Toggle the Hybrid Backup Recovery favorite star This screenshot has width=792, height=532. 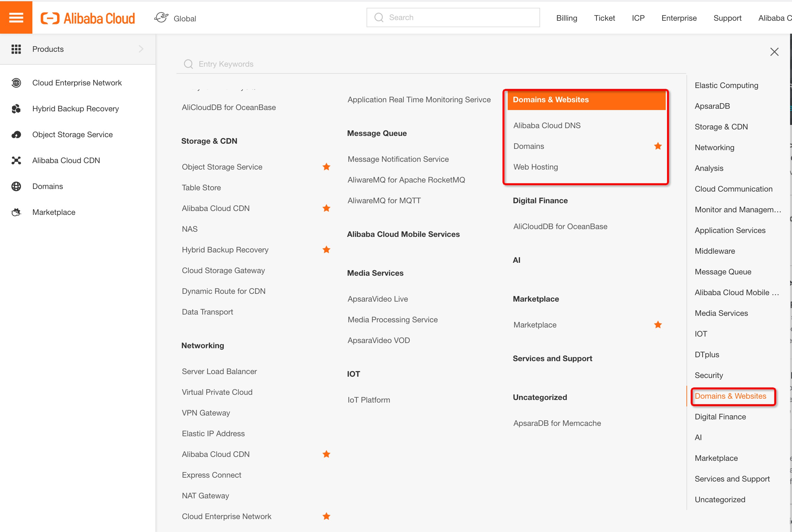click(x=326, y=250)
